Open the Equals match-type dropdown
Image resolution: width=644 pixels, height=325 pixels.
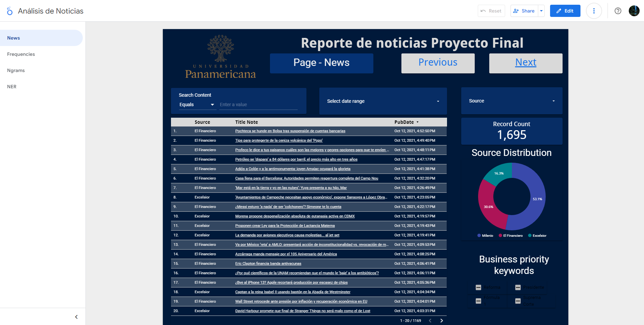pos(197,105)
